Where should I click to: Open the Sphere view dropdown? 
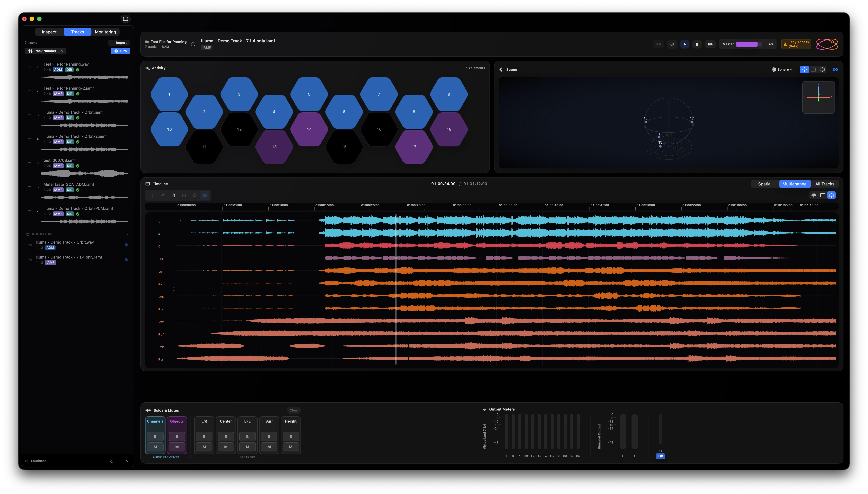(x=782, y=70)
